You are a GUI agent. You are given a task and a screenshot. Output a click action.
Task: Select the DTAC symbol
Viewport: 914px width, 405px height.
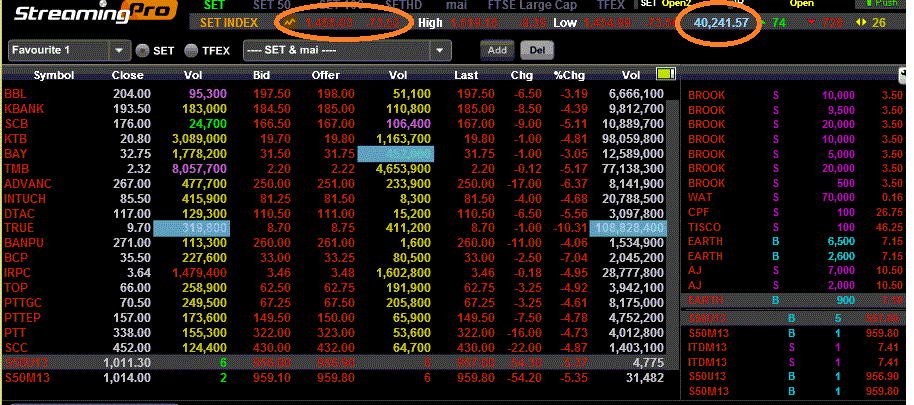point(19,213)
